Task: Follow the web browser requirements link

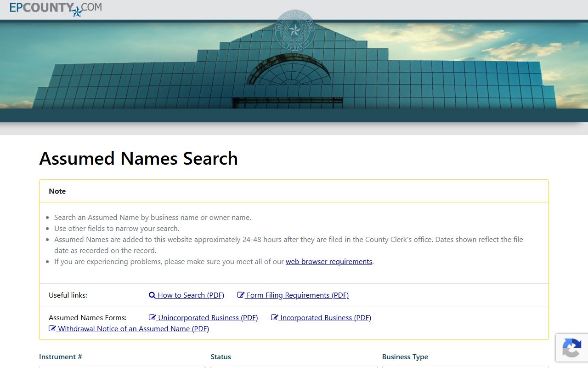Action: coord(329,262)
